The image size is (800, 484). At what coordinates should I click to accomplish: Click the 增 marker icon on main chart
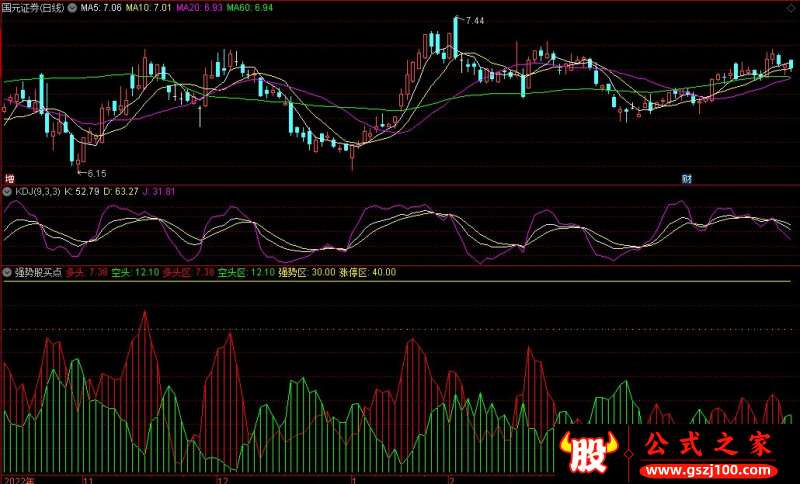(9, 178)
